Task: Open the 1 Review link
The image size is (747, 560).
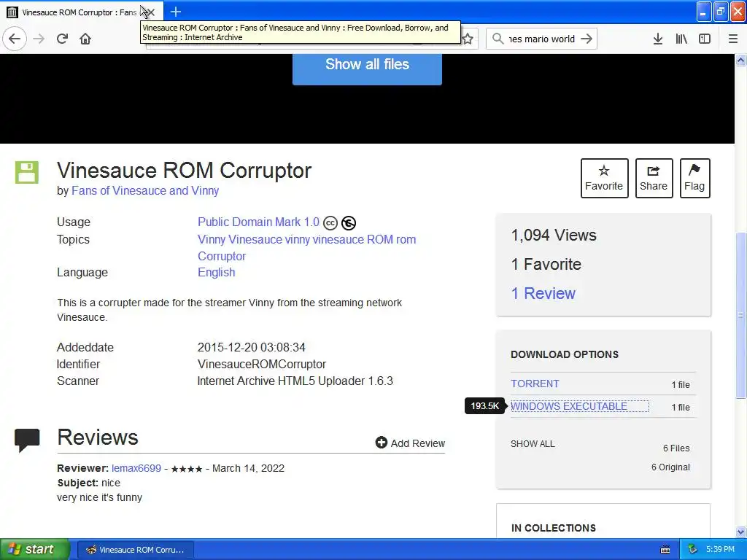Action: (543, 293)
